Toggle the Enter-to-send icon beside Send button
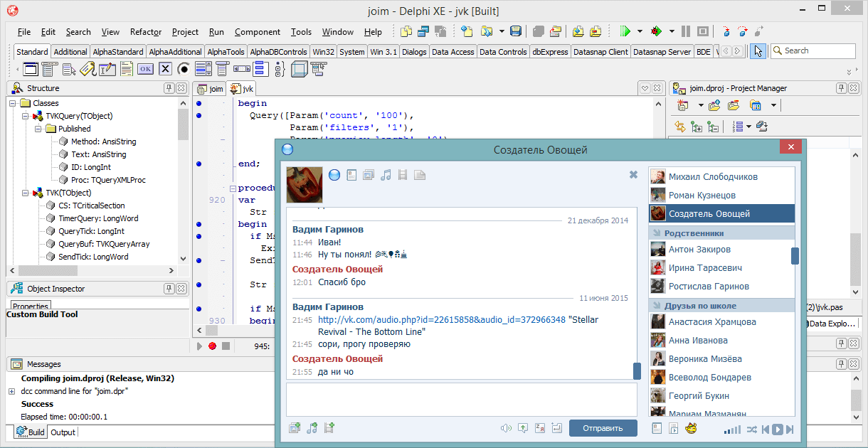The height and width of the screenshot is (448, 868). [556, 428]
